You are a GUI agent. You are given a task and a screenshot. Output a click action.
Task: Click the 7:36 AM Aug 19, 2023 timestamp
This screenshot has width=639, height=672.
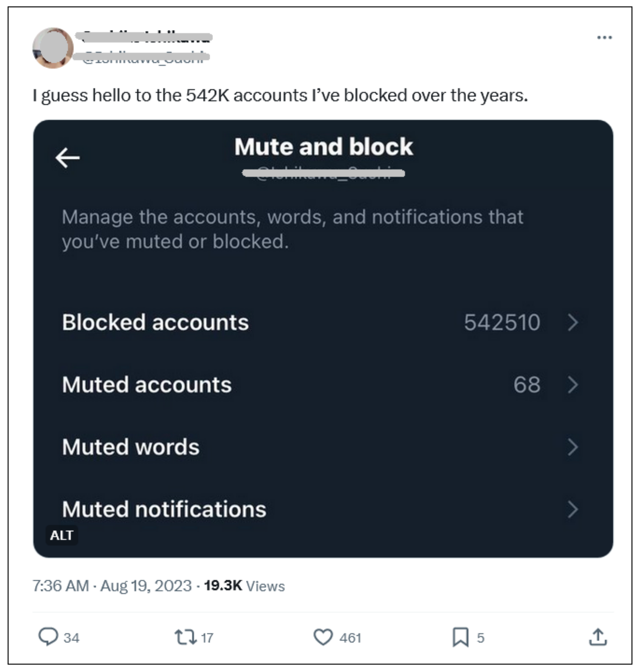pyautogui.click(x=112, y=586)
